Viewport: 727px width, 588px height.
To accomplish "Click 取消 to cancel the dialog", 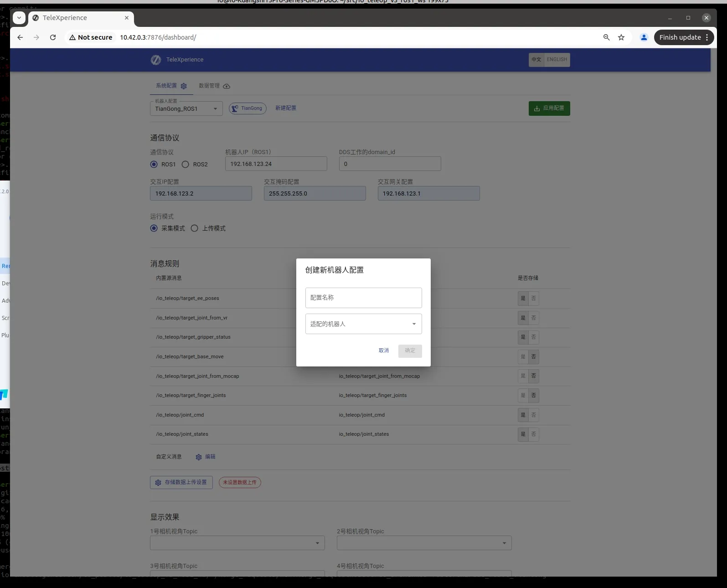I will click(384, 351).
